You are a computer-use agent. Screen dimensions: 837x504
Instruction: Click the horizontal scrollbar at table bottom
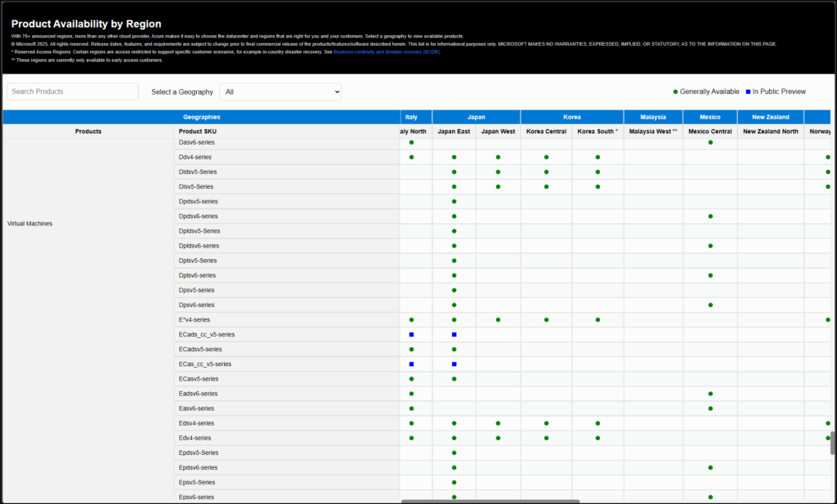[x=490, y=502]
